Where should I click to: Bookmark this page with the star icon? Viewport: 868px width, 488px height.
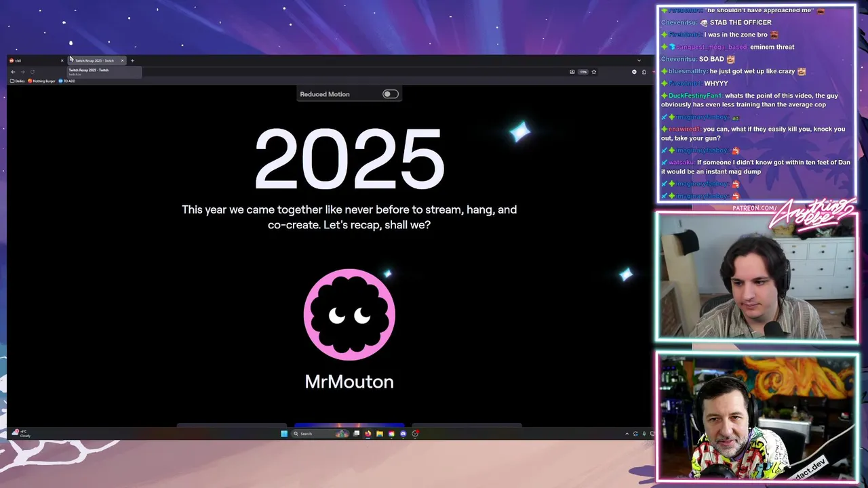[x=594, y=72]
